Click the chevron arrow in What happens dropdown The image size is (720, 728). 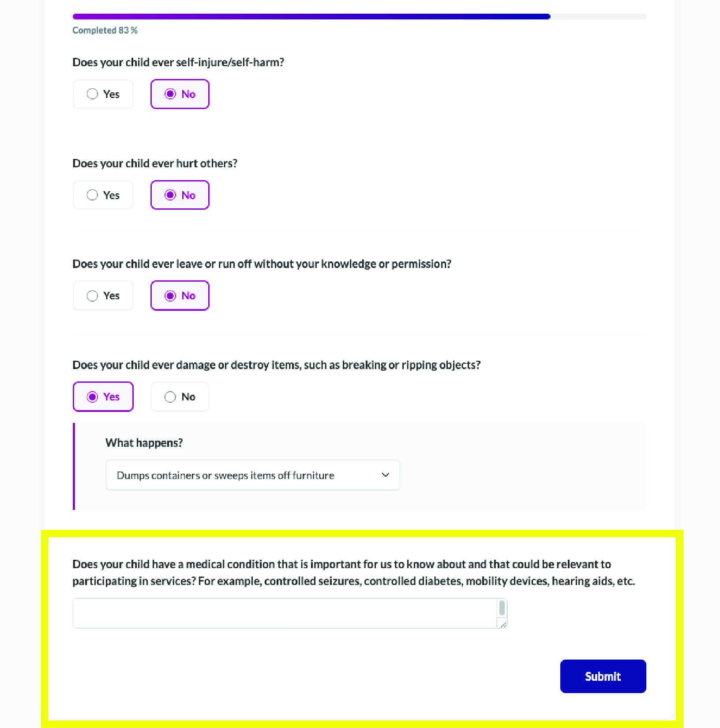tap(386, 475)
